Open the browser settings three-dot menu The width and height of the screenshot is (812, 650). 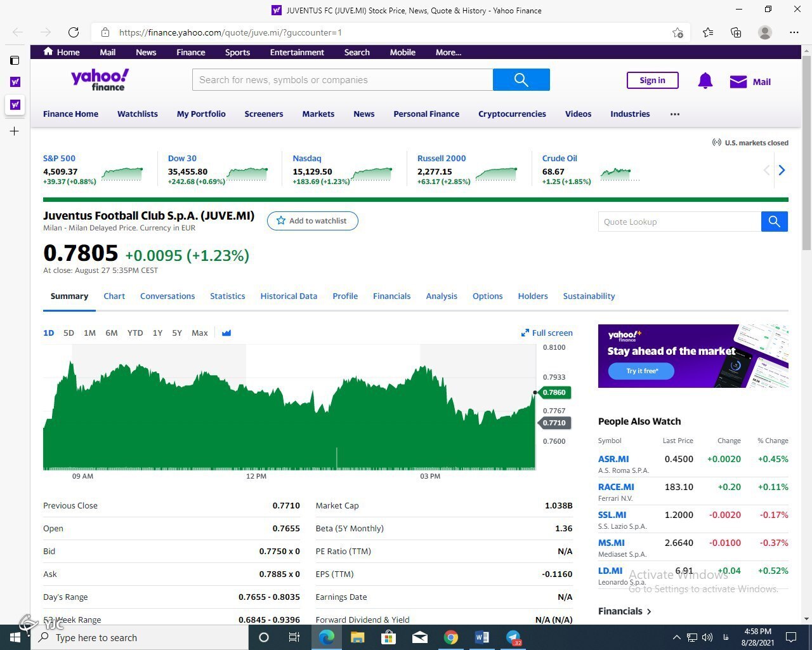click(794, 32)
